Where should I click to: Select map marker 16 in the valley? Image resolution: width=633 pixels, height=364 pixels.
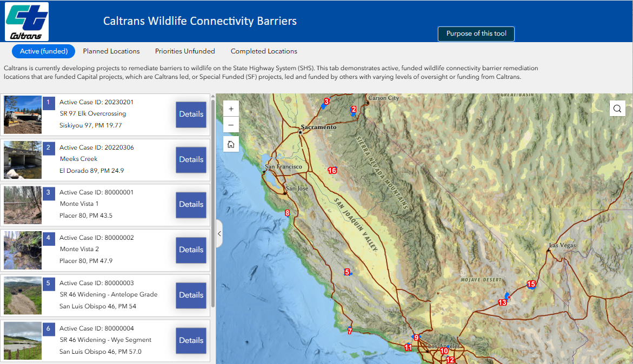click(x=332, y=171)
